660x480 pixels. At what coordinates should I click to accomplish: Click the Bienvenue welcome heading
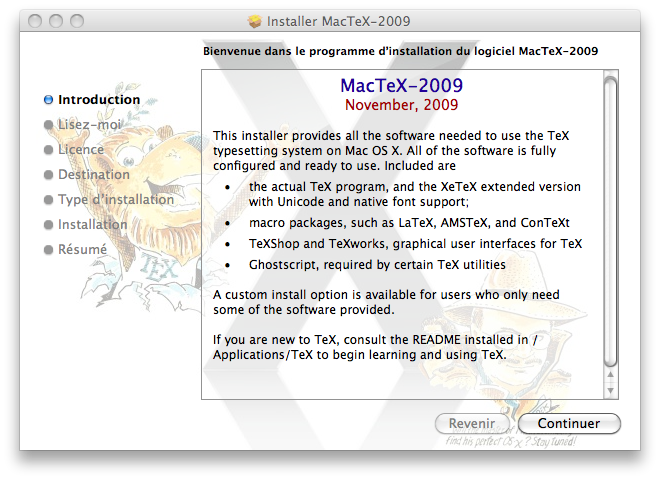[x=400, y=51]
